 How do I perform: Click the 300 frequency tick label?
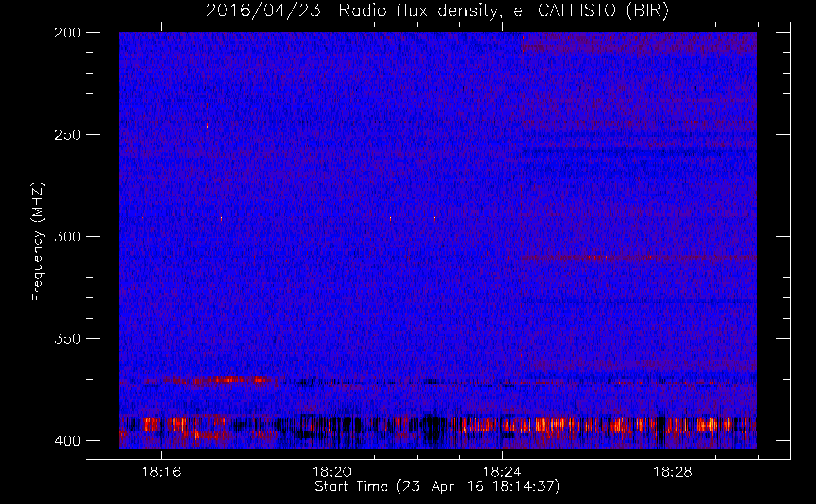[67, 236]
